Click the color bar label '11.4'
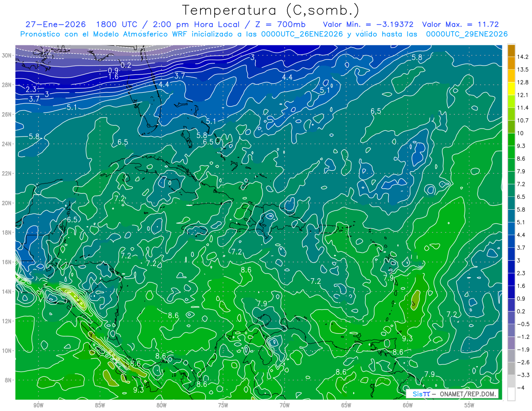 point(523,108)
